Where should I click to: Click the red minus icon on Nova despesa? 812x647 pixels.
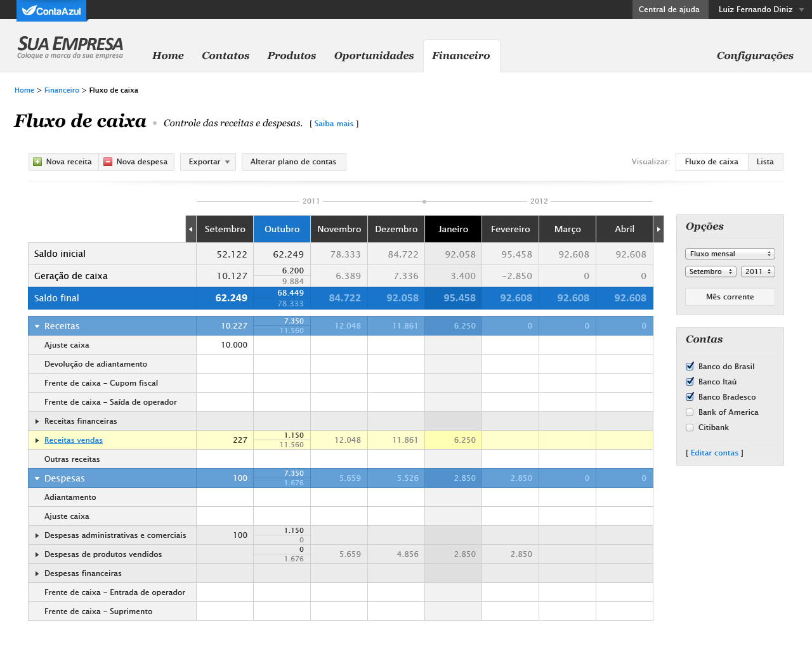[x=110, y=162]
